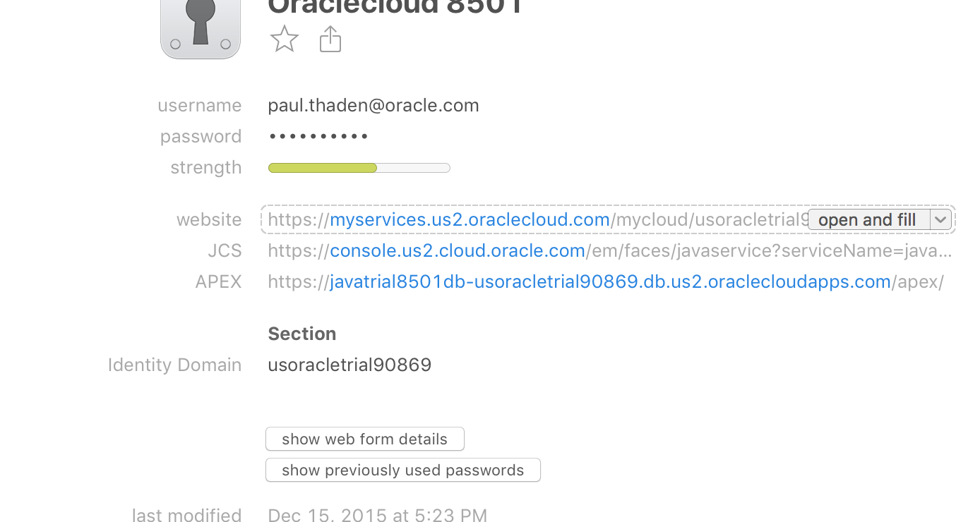Select the username paul.thaden@oracle.com field
Viewport: 980px width, 522px height.
click(x=374, y=105)
